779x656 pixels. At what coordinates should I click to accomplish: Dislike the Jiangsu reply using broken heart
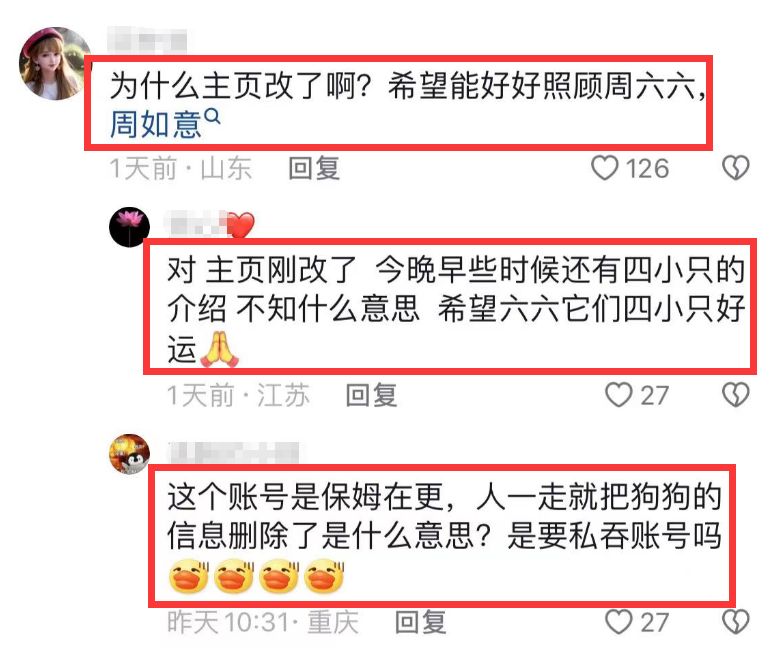735,395
